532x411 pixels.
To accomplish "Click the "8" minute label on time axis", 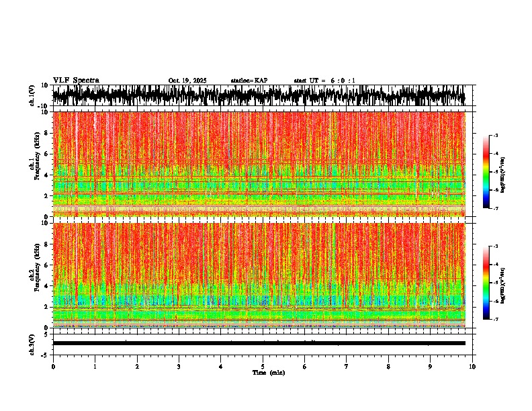I will tap(388, 367).
